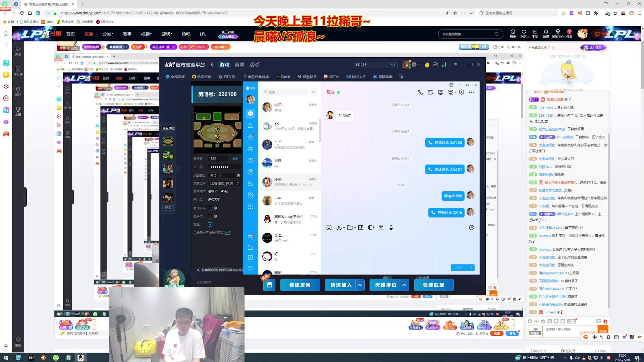Open the KK platform shop promo icon

click(x=269, y=285)
